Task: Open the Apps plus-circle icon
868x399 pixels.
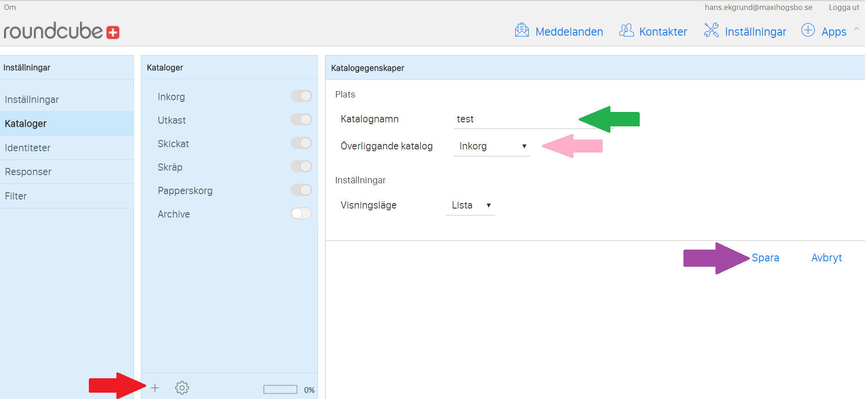Action: [808, 30]
